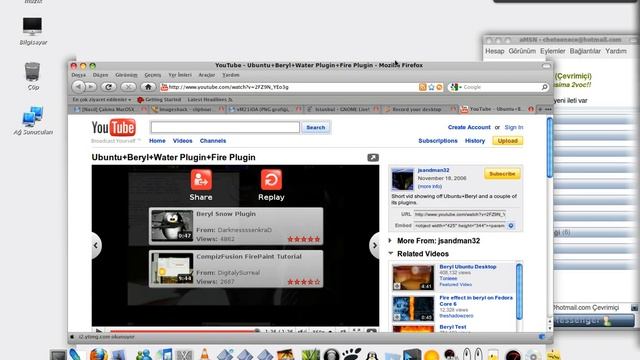Reload the page with the refresh icon
Image resolution: width=640 pixels, height=360 pixels.
click(x=109, y=87)
